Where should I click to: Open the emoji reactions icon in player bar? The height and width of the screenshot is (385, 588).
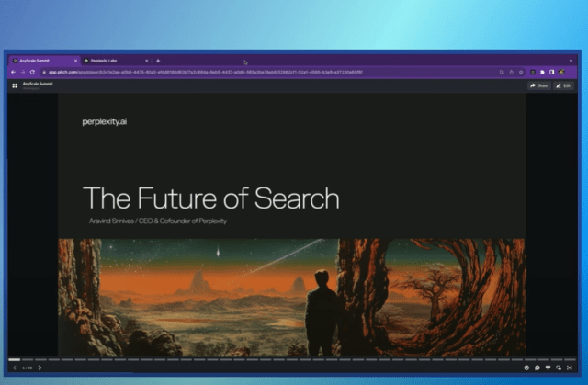pyautogui.click(x=527, y=368)
